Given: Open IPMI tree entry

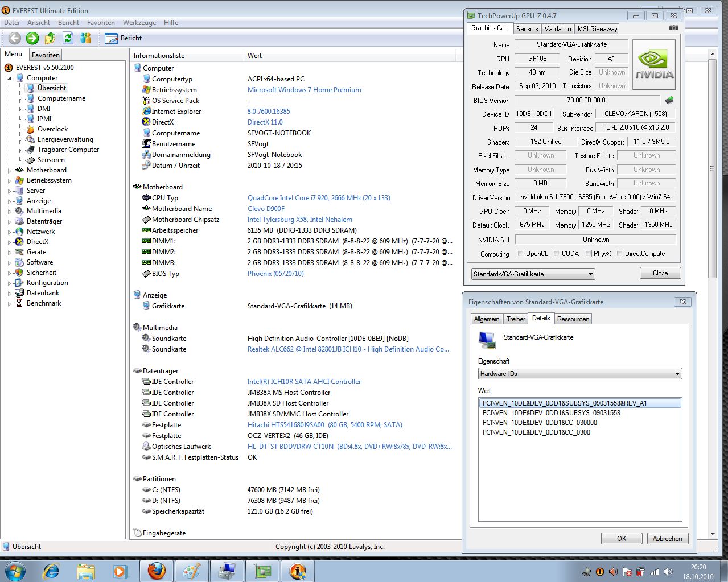Looking at the screenshot, I should (x=44, y=119).
